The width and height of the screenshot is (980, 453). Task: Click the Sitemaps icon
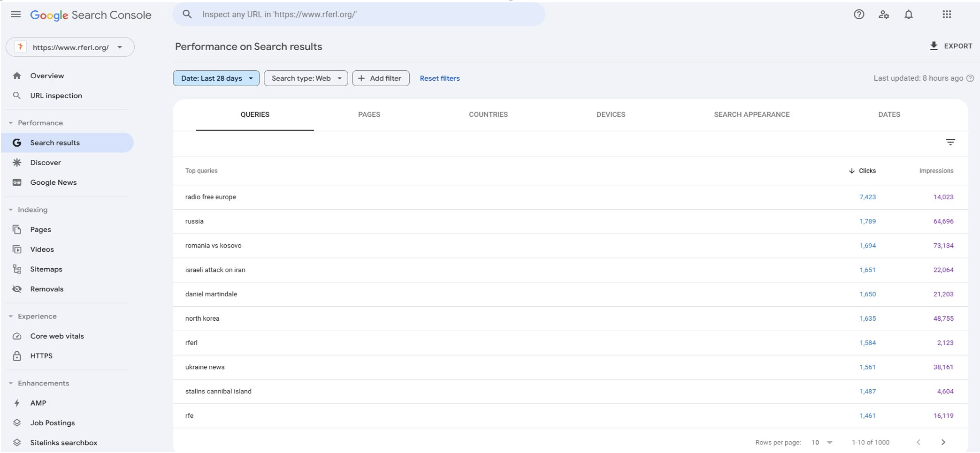[x=17, y=269]
